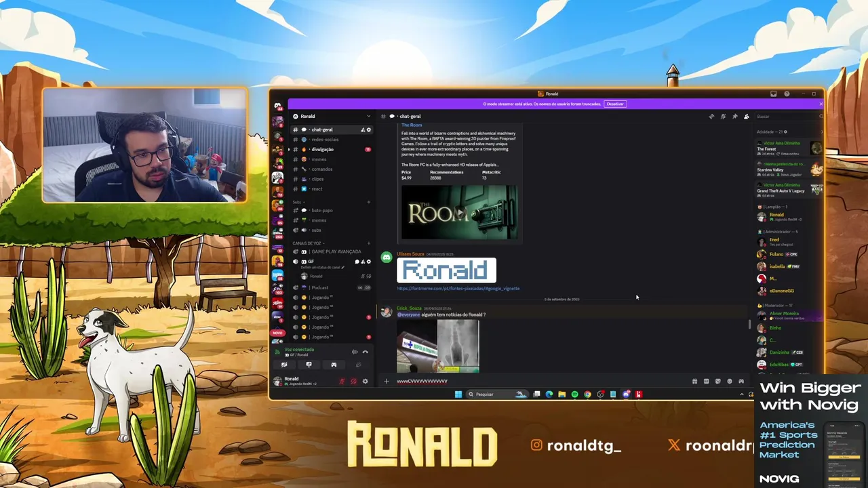Open The Room embed title link

point(412,125)
